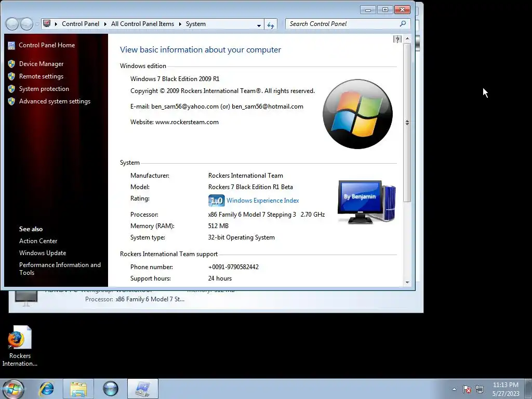The width and height of the screenshot is (532, 399).
Task: Click the Show desktop button at taskbar end
Action: coord(528,389)
